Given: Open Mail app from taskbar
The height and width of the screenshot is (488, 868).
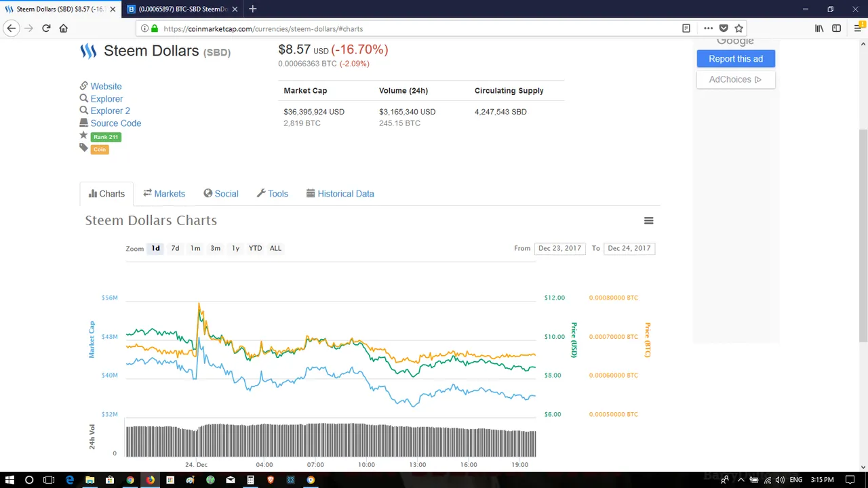Looking at the screenshot, I should (231, 480).
